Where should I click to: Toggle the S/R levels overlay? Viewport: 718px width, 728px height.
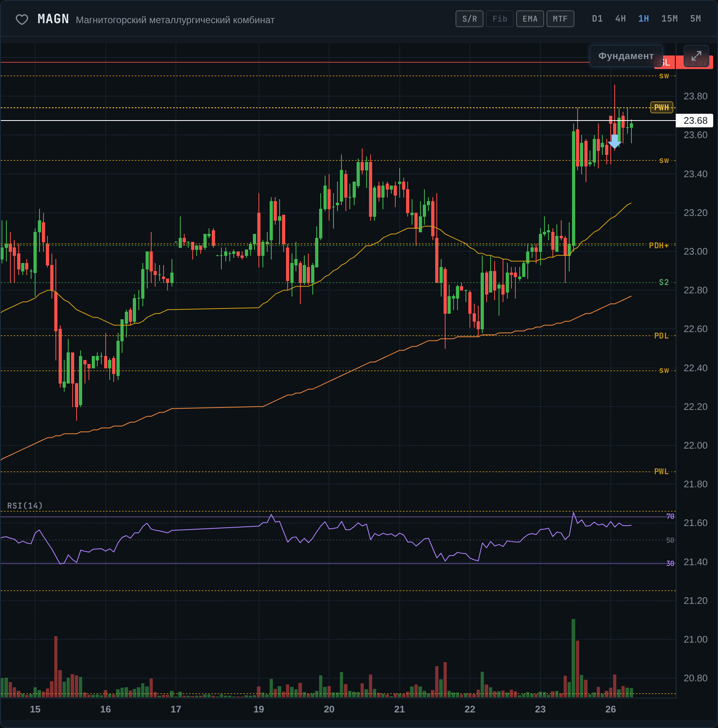pos(469,19)
